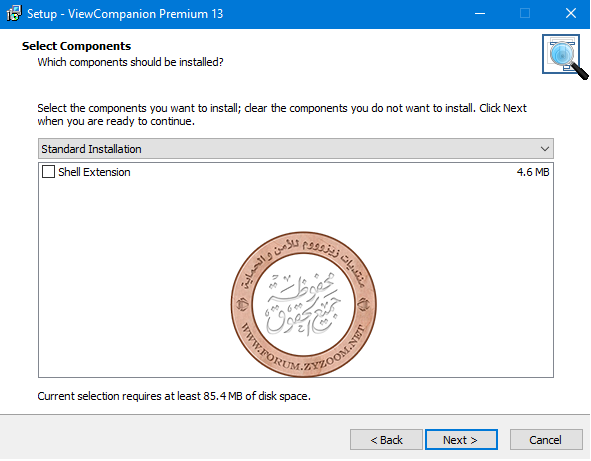The width and height of the screenshot is (591, 461).
Task: Click the 4.6 MB size value
Action: click(533, 172)
